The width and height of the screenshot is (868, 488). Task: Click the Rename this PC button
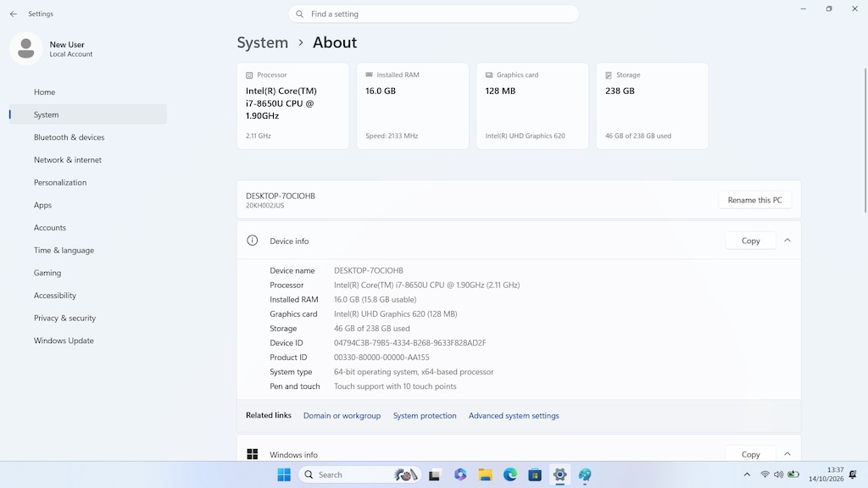(x=754, y=200)
